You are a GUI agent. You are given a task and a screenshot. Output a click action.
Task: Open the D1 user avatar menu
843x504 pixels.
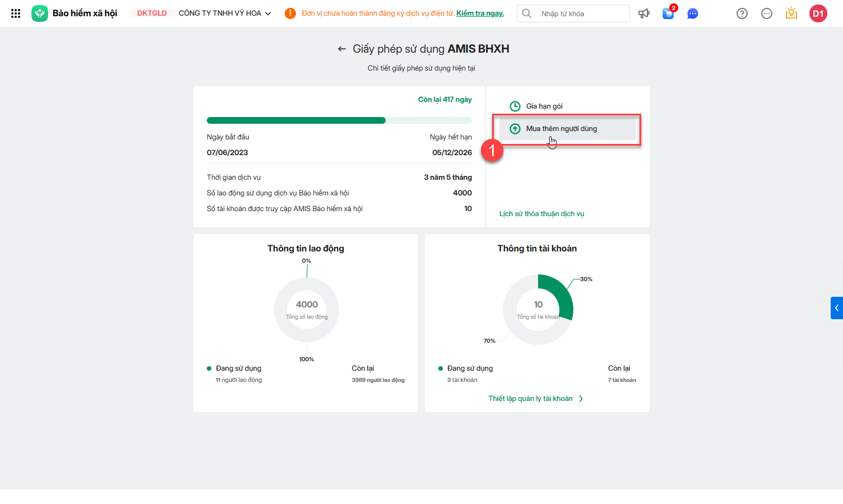point(818,13)
